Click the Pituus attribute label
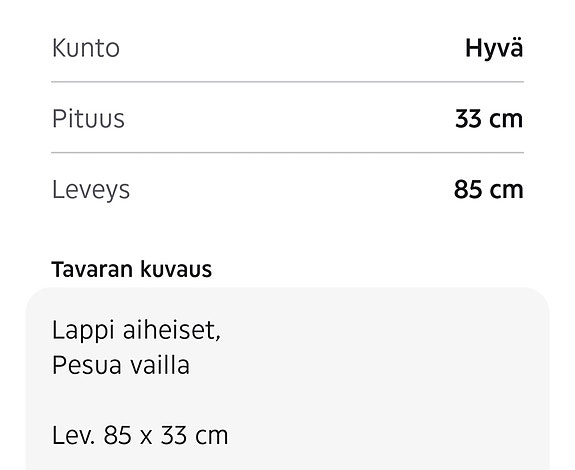575x470 pixels. pos(88,119)
